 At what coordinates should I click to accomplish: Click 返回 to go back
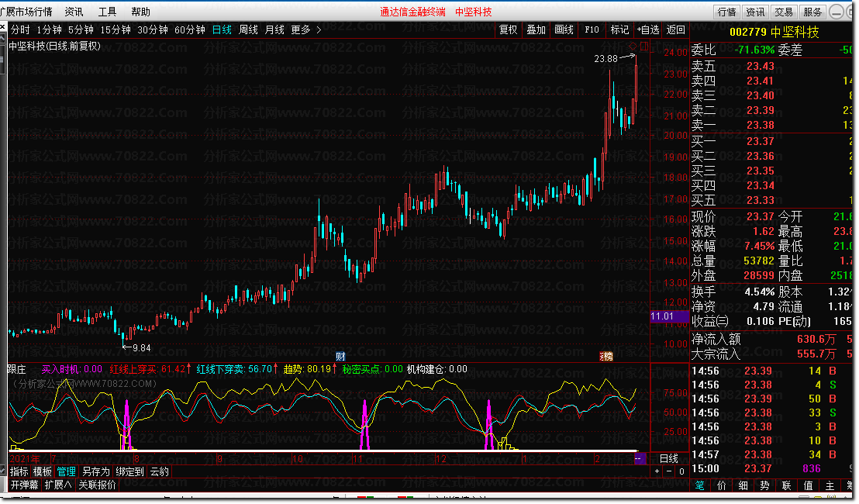pos(675,29)
